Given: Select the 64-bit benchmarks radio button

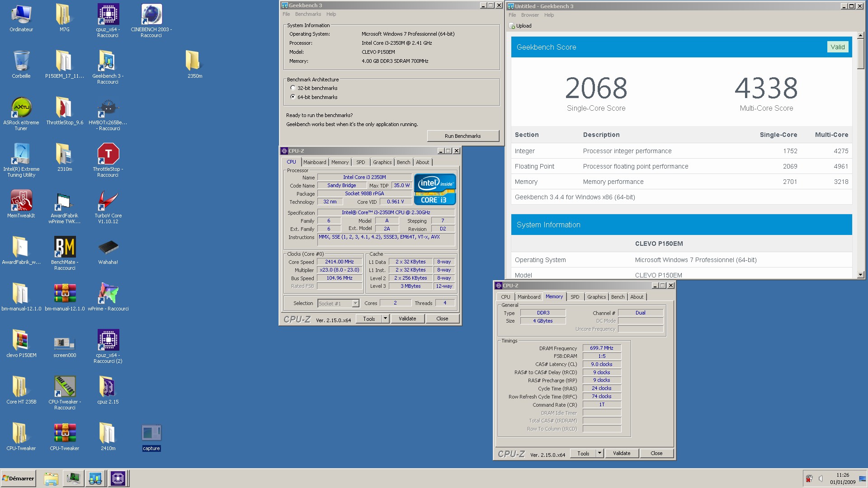Looking at the screenshot, I should tap(293, 97).
